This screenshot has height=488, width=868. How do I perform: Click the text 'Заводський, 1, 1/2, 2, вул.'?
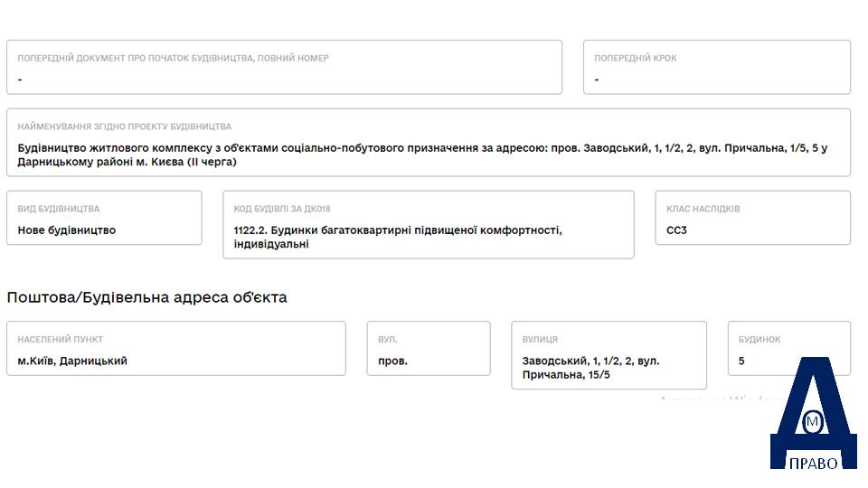[590, 361]
